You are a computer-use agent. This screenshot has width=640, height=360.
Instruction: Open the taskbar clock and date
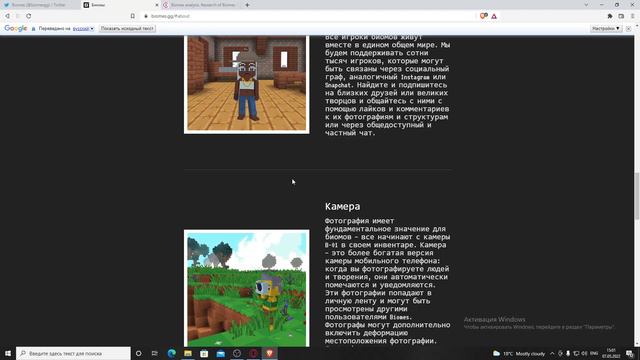pyautogui.click(x=611, y=353)
